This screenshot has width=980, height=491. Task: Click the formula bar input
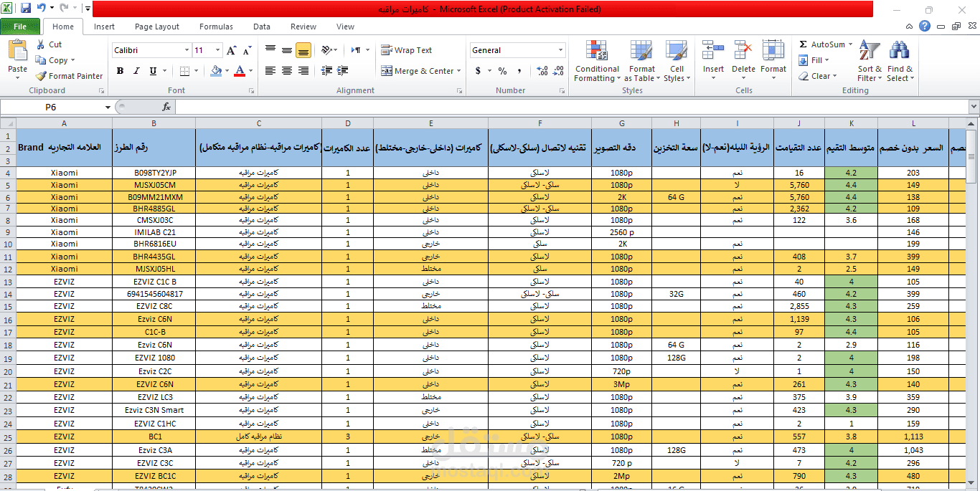click(x=570, y=107)
